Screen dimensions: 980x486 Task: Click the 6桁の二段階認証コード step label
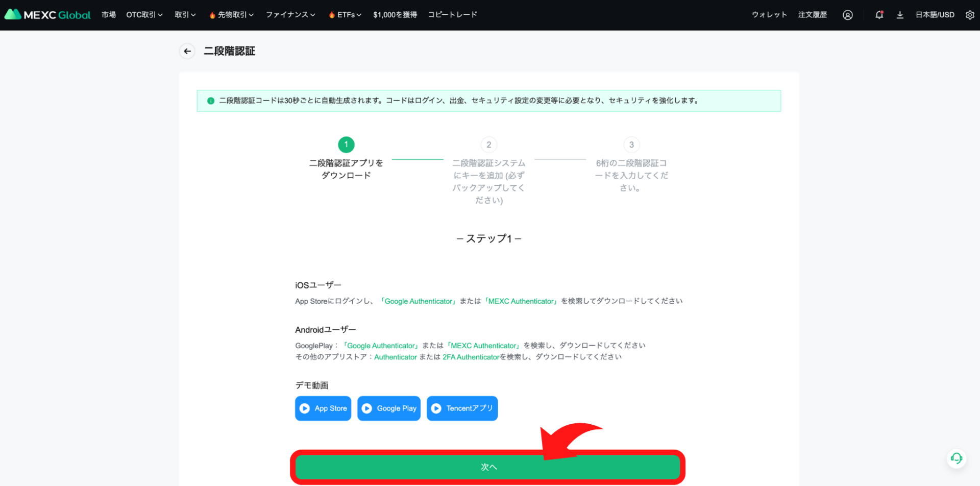coord(631,176)
